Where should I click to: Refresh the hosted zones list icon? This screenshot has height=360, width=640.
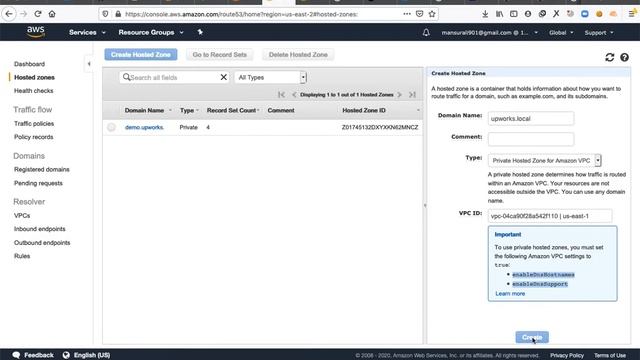pyautogui.click(x=609, y=57)
